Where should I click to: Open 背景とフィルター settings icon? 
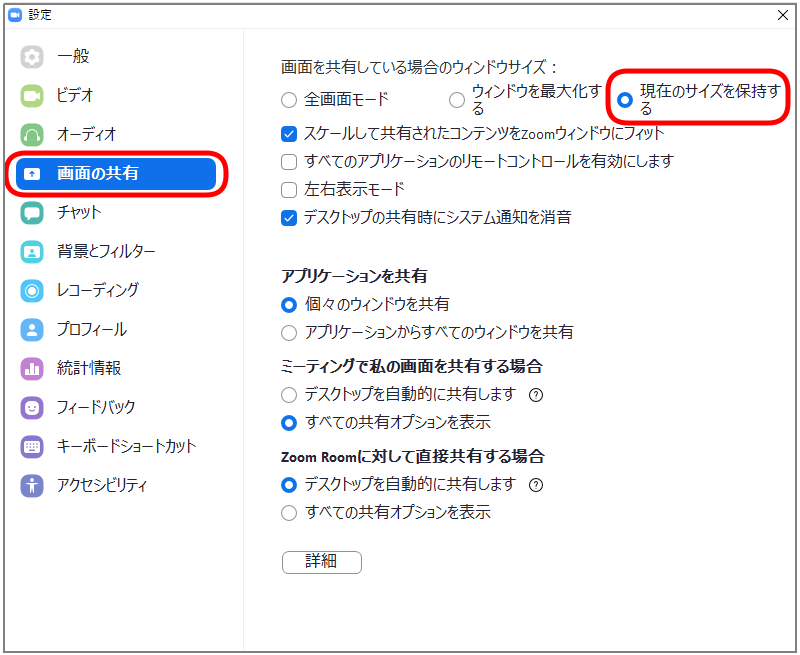(x=32, y=249)
